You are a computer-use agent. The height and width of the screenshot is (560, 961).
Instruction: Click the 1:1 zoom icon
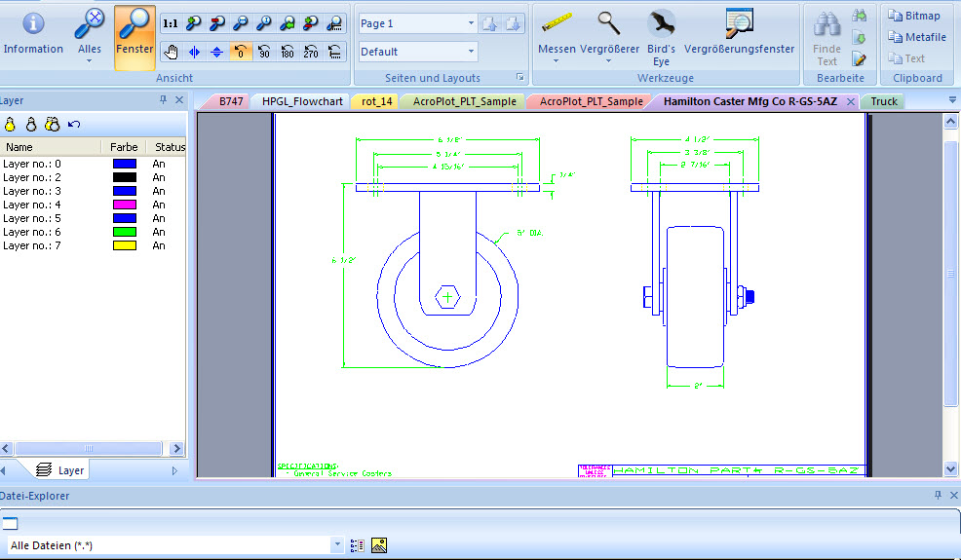click(x=170, y=23)
